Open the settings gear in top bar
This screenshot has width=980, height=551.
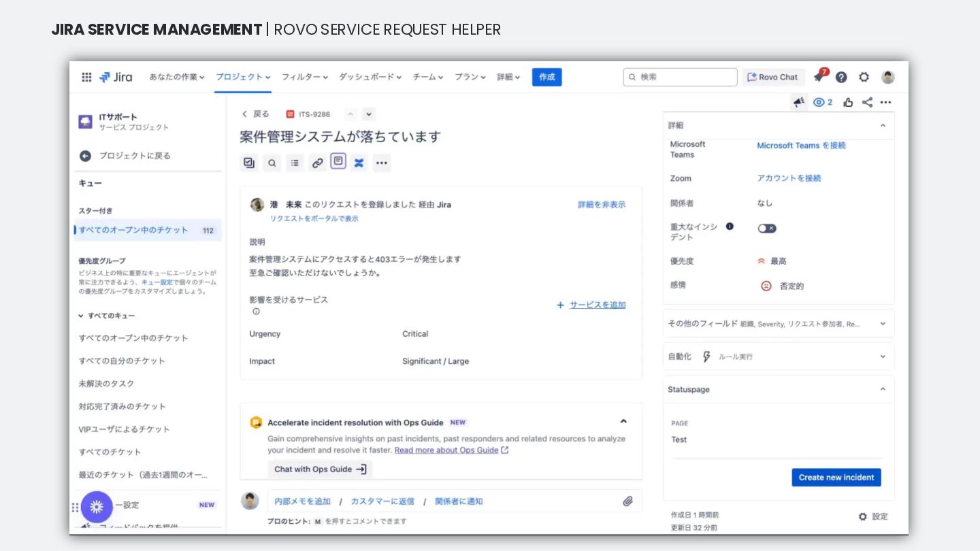[864, 77]
